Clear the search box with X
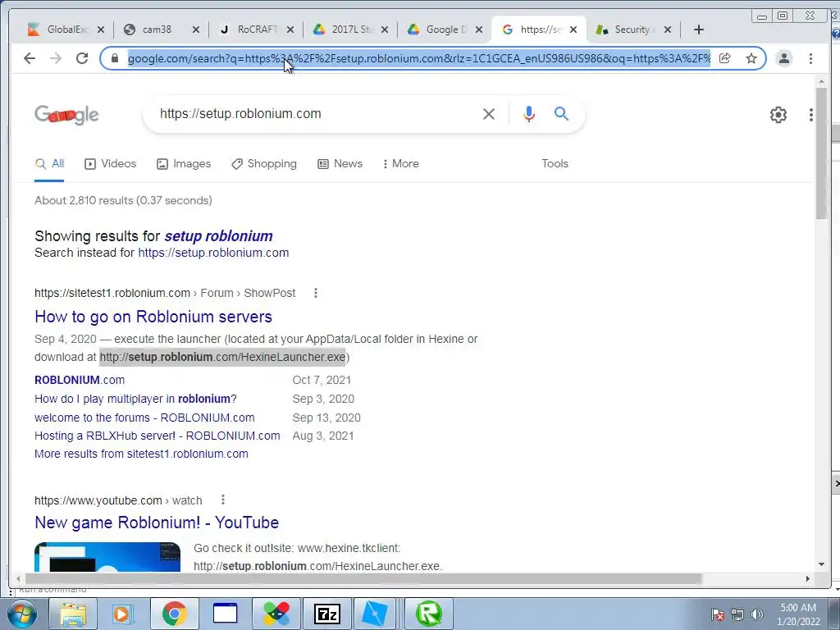The height and width of the screenshot is (630, 840). (489, 113)
